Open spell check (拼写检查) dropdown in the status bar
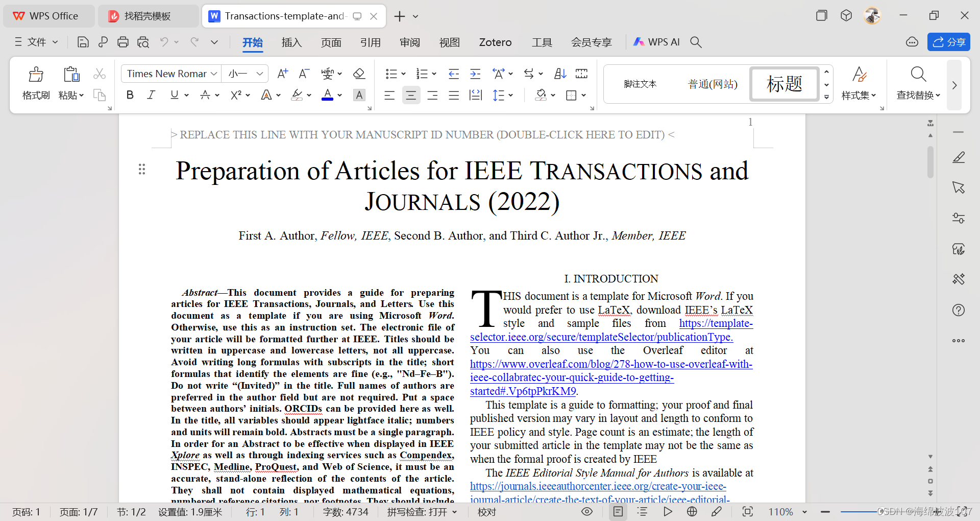Viewport: 980px width, 521px height. point(422,512)
